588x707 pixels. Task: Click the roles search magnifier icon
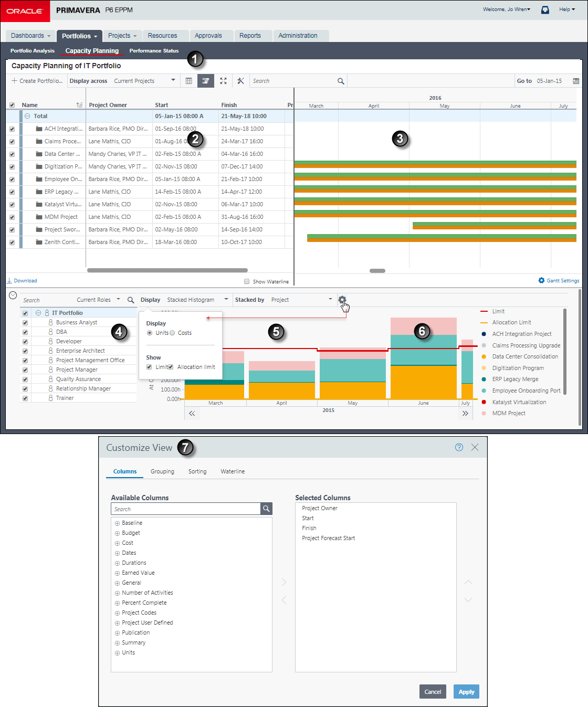pos(131,300)
